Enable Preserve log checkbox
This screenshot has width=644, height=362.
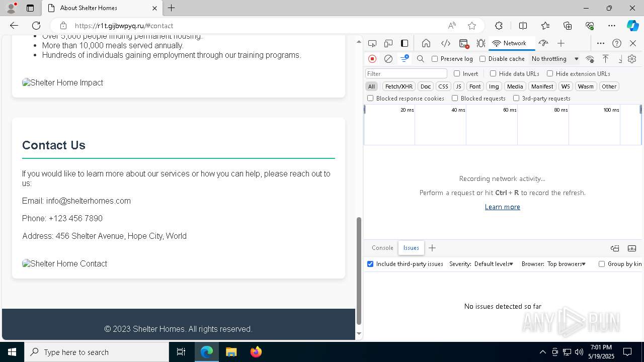point(435,59)
